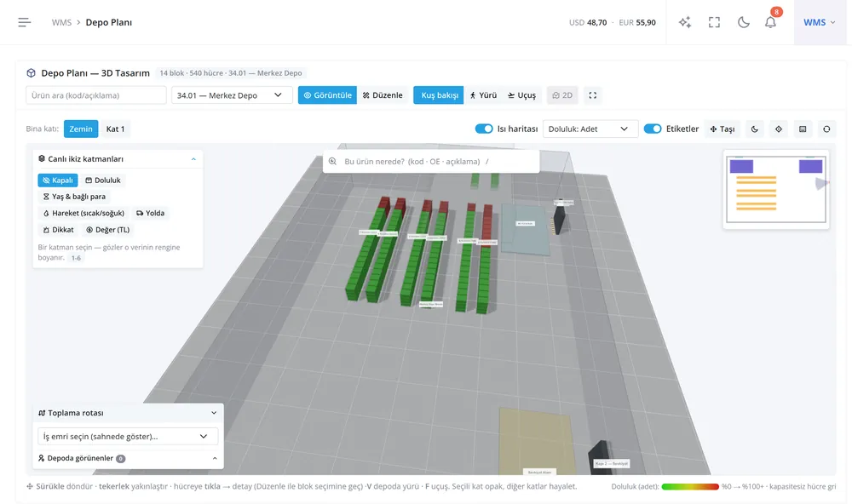852x504 pixels.
Task: Enable the Doluluk layer
Action: click(x=103, y=180)
